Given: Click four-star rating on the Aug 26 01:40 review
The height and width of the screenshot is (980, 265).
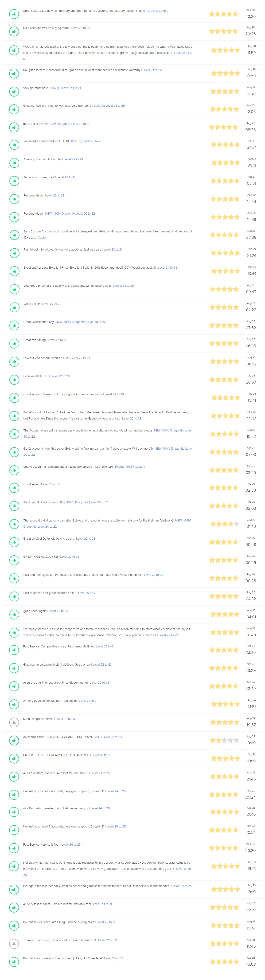Looking at the screenshot, I should [225, 524].
